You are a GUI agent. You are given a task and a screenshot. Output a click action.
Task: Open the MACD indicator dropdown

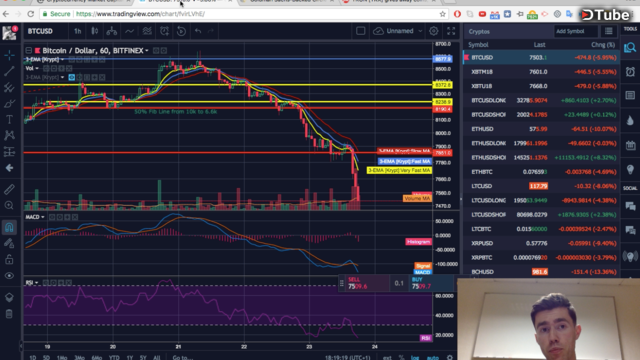point(42,217)
